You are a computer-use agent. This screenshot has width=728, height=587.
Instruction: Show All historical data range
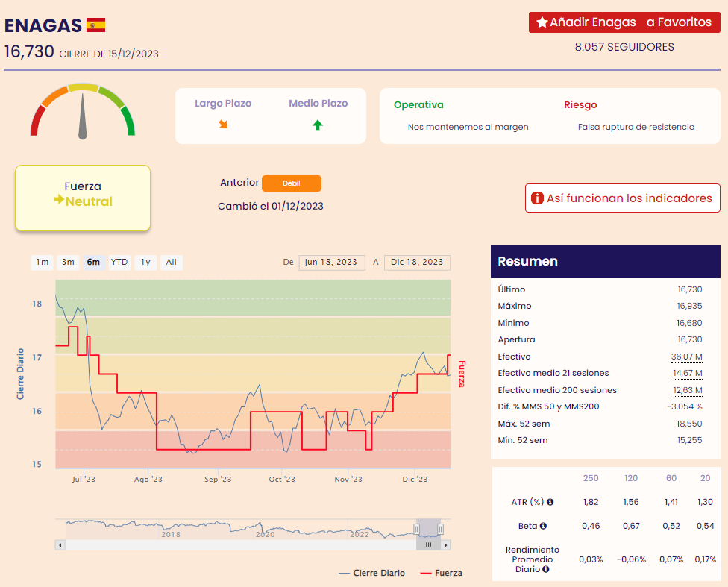pos(172,262)
